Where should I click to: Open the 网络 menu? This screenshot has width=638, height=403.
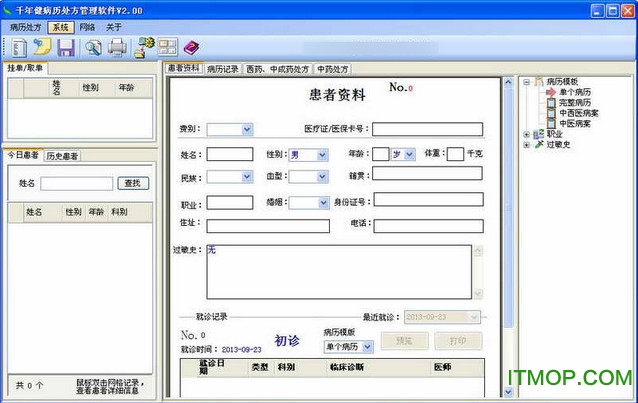[x=87, y=27]
